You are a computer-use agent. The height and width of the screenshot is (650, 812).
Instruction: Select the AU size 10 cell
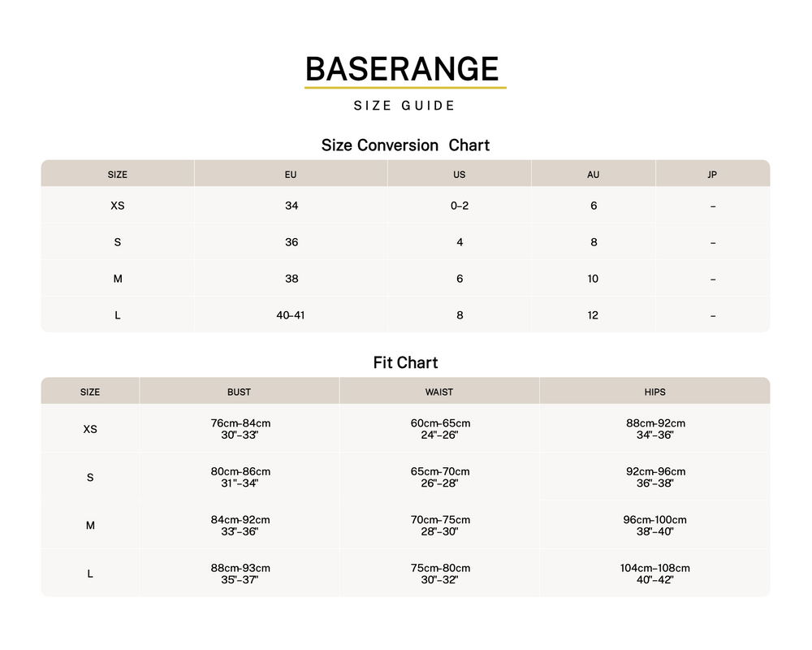594,279
